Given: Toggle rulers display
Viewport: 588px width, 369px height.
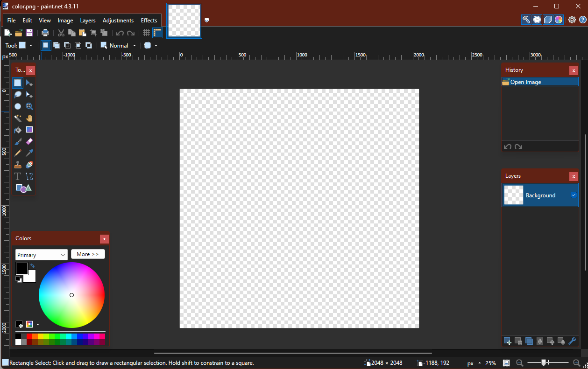Looking at the screenshot, I should tap(157, 33).
